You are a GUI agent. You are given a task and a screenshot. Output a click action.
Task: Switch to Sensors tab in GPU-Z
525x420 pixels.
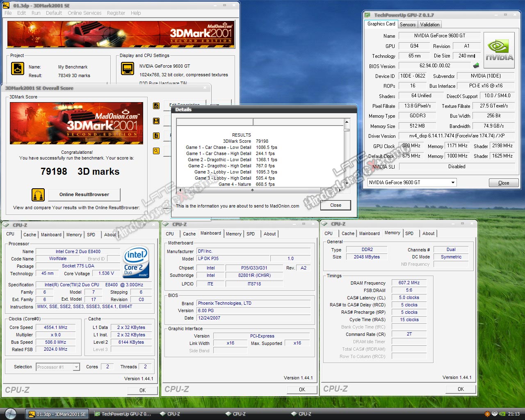pyautogui.click(x=408, y=25)
